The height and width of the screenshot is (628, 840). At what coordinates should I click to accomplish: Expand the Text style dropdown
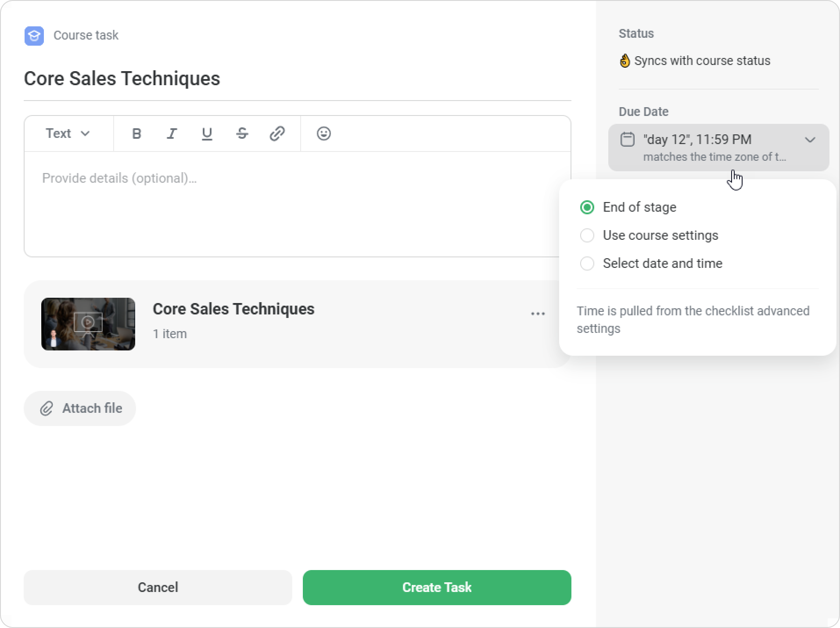68,134
